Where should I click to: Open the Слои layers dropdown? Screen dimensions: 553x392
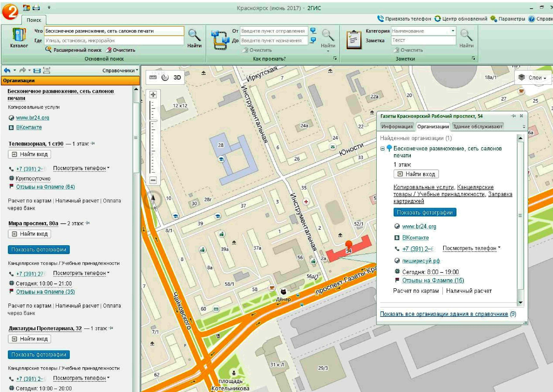click(533, 77)
